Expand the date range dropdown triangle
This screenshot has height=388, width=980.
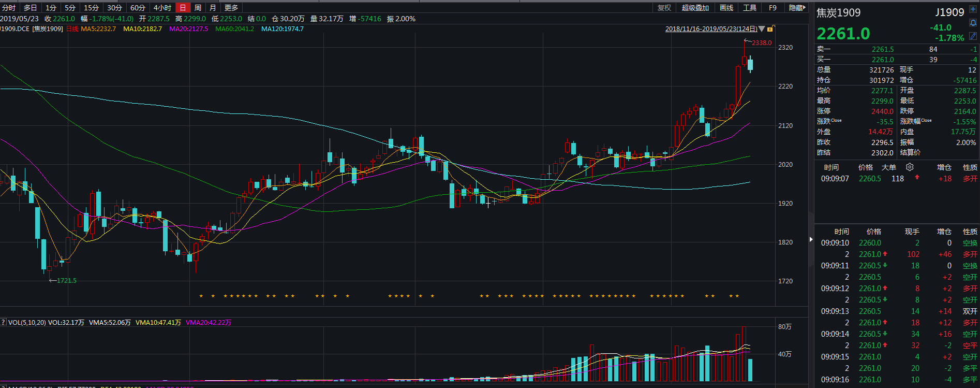762,29
